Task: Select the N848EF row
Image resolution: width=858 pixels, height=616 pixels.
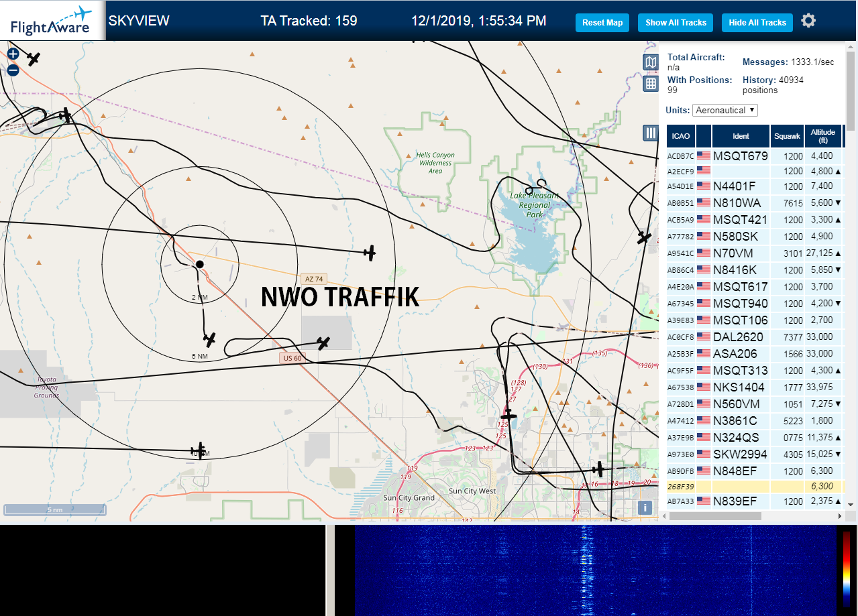Action: tap(755, 471)
